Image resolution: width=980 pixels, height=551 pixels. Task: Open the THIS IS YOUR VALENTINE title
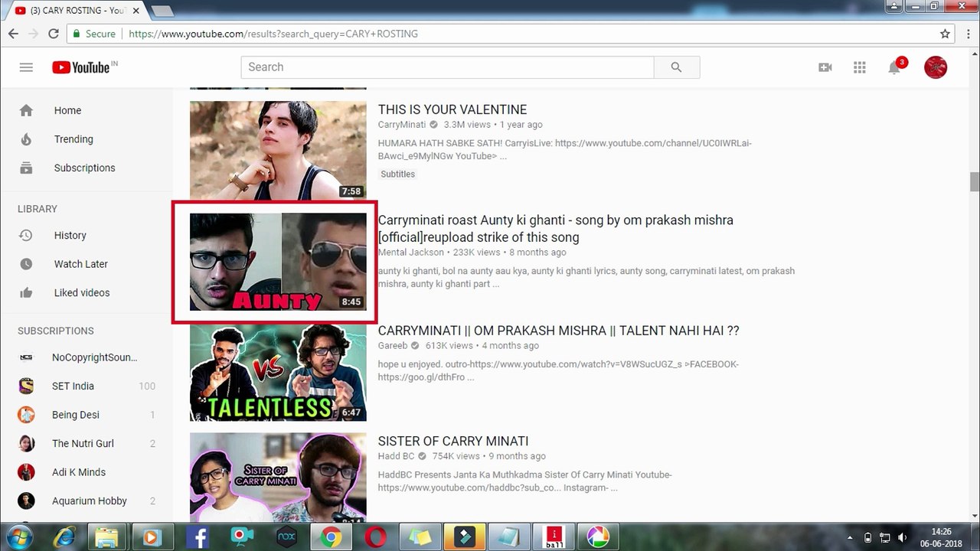coord(452,109)
